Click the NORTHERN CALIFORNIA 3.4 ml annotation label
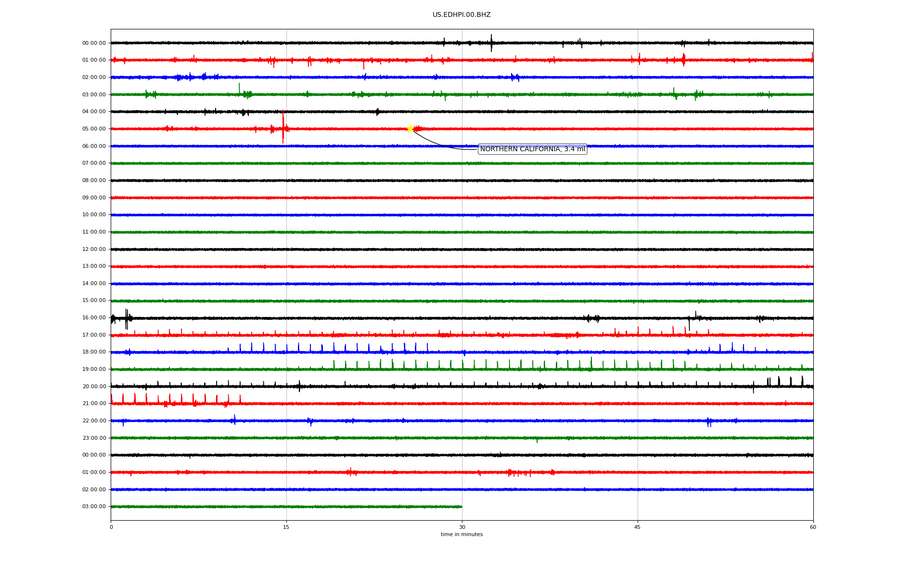This screenshot has width=924, height=578. pyautogui.click(x=532, y=149)
